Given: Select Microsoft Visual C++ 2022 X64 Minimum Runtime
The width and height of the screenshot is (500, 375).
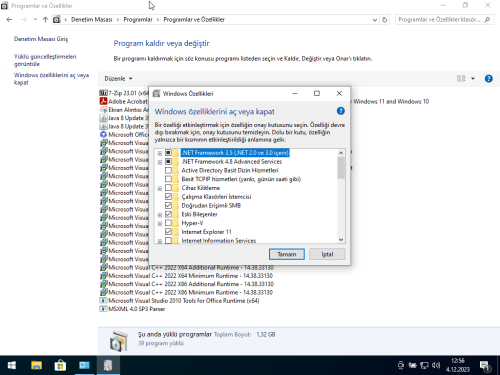Looking at the screenshot, I should click(187, 276).
